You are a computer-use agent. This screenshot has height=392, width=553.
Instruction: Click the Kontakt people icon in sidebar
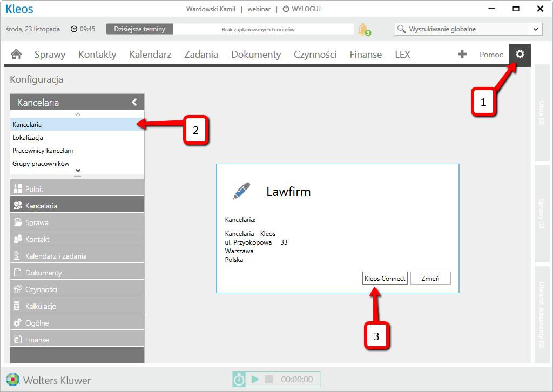tap(18, 239)
